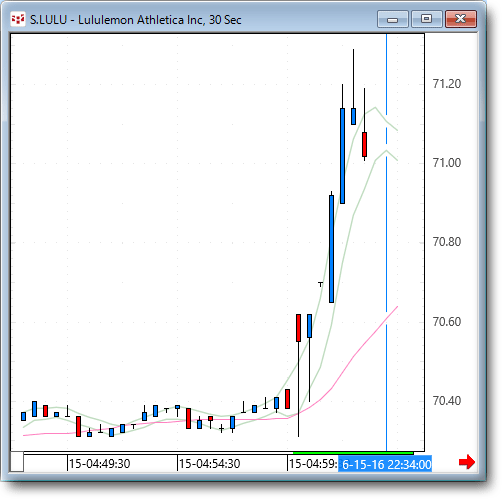
Task: Click the 70.40 price scale label
Action: [447, 401]
